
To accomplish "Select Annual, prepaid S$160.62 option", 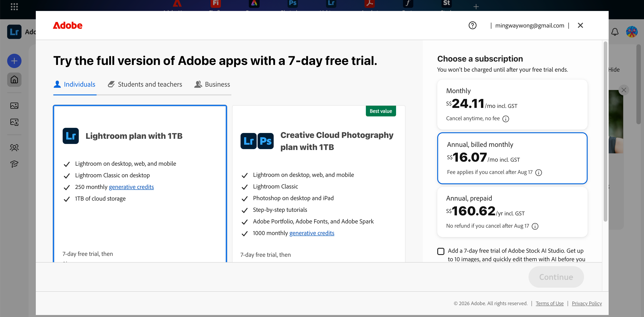I will click(512, 212).
